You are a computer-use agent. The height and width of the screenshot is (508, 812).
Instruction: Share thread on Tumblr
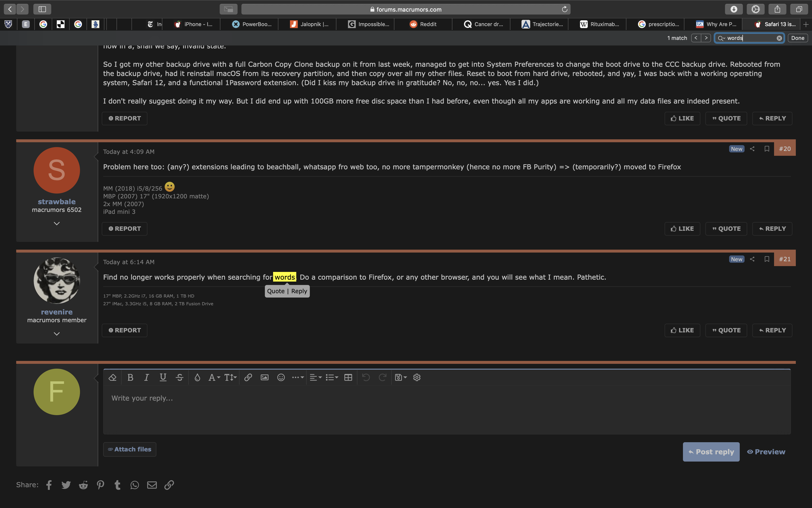[x=117, y=485]
